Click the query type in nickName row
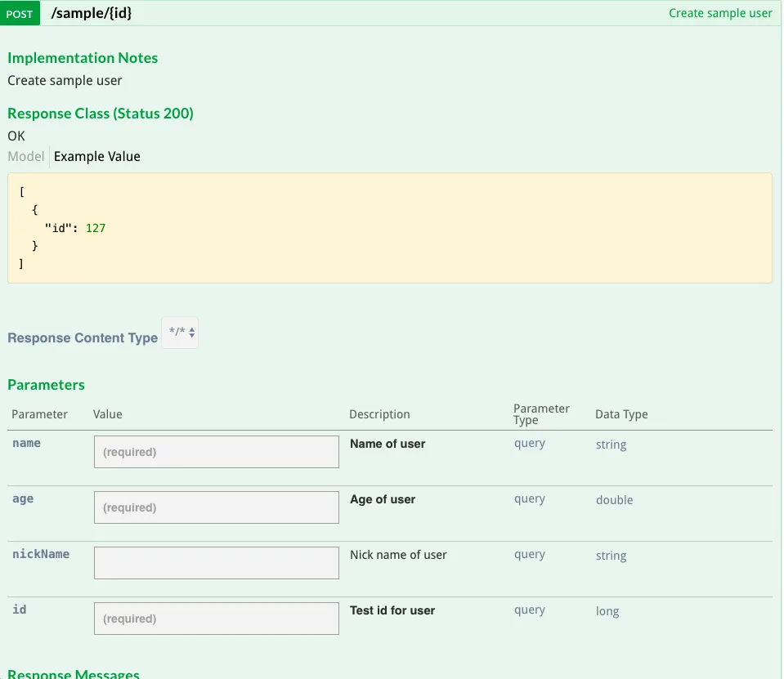Image resolution: width=784 pixels, height=679 pixels. 530,555
